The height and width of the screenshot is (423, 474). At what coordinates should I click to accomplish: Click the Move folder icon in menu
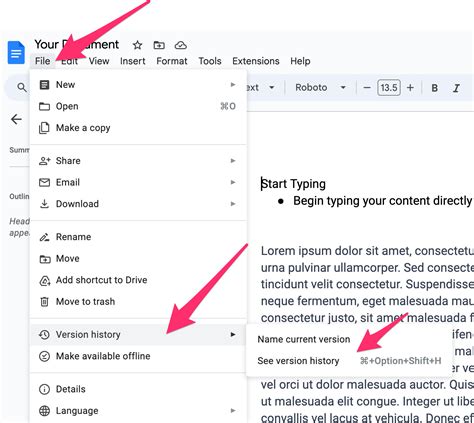(45, 259)
